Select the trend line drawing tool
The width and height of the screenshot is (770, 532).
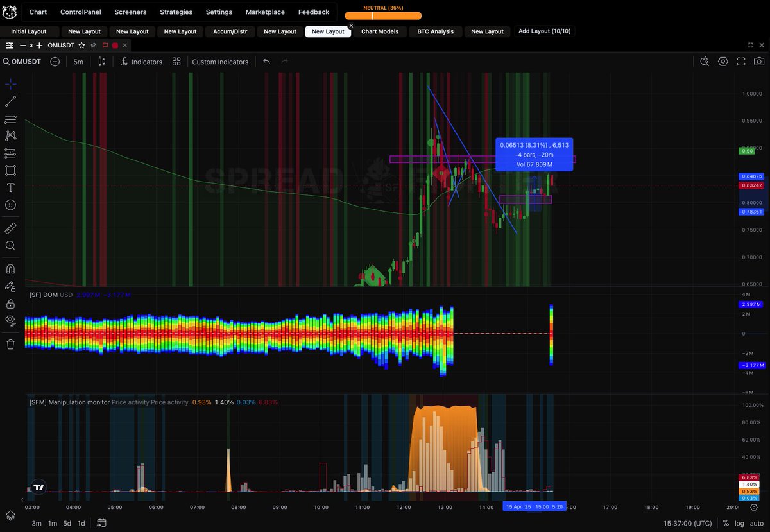(x=10, y=101)
